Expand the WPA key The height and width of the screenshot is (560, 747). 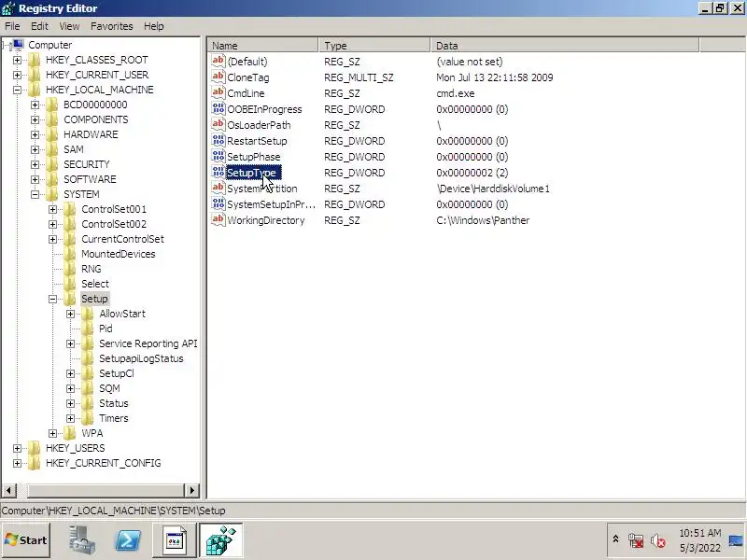pyautogui.click(x=52, y=433)
